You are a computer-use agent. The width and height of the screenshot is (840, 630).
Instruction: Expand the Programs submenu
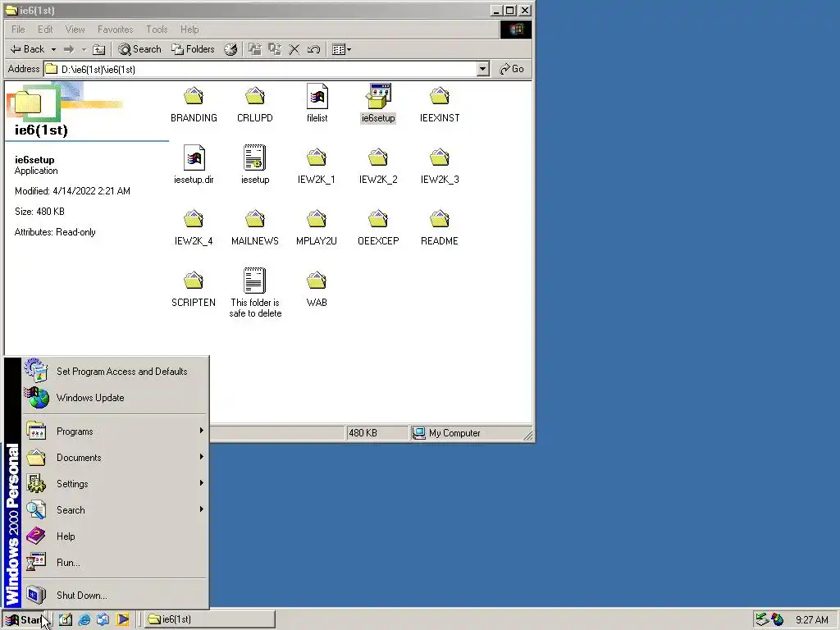[x=115, y=431]
